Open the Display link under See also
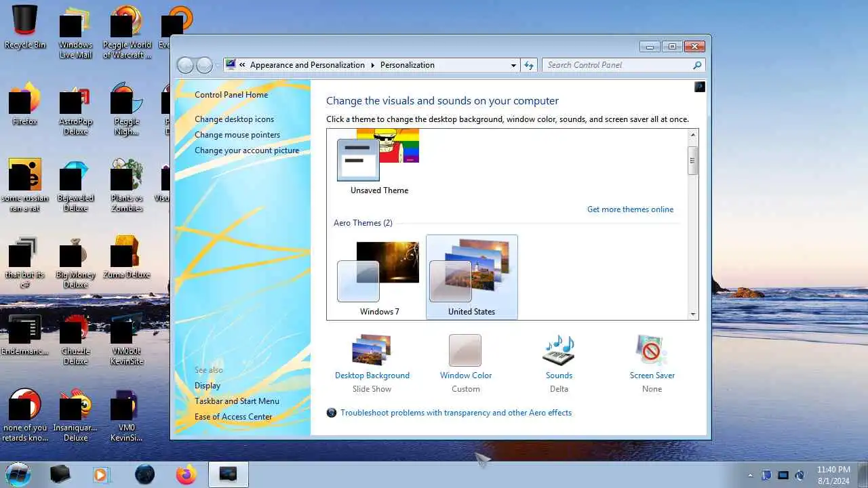 (x=208, y=386)
